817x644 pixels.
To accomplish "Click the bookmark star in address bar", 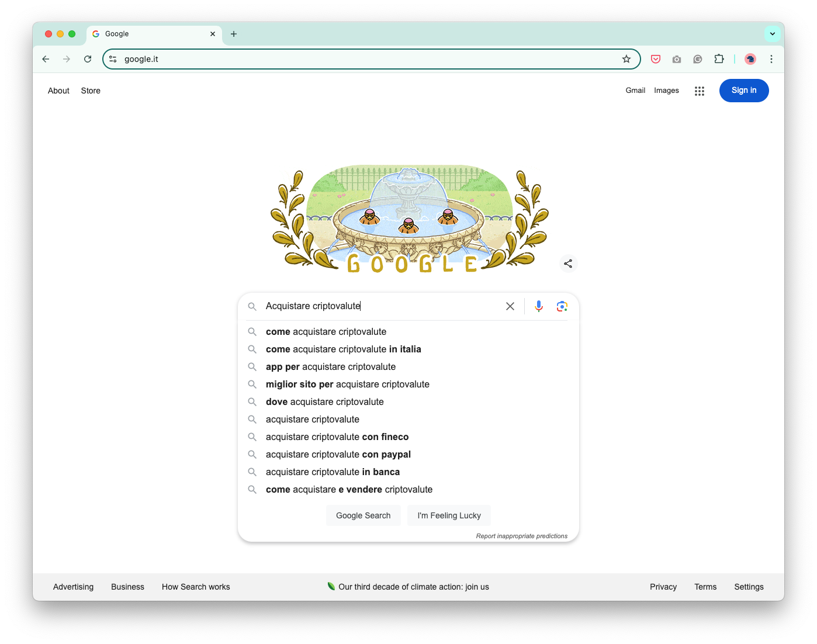I will (626, 59).
